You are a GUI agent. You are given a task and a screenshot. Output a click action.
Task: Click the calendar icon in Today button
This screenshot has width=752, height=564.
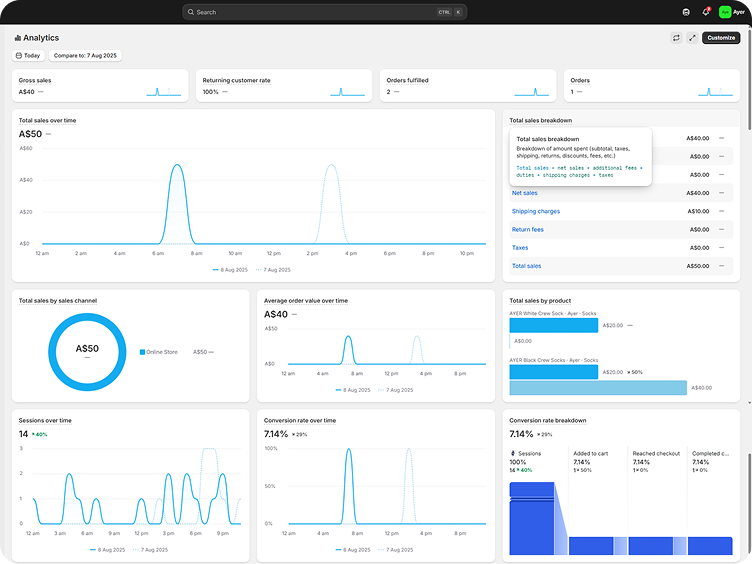(19, 56)
